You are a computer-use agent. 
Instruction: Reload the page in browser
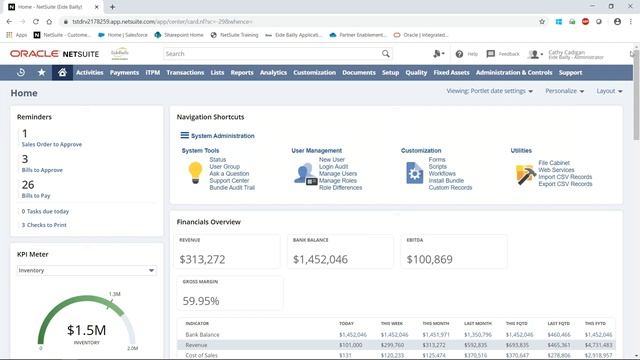(x=36, y=22)
